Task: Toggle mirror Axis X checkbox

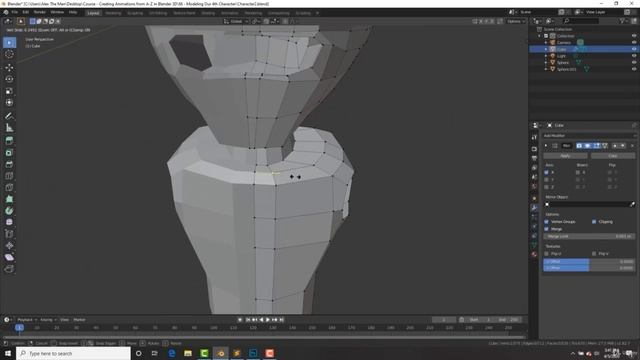Action: (x=547, y=172)
